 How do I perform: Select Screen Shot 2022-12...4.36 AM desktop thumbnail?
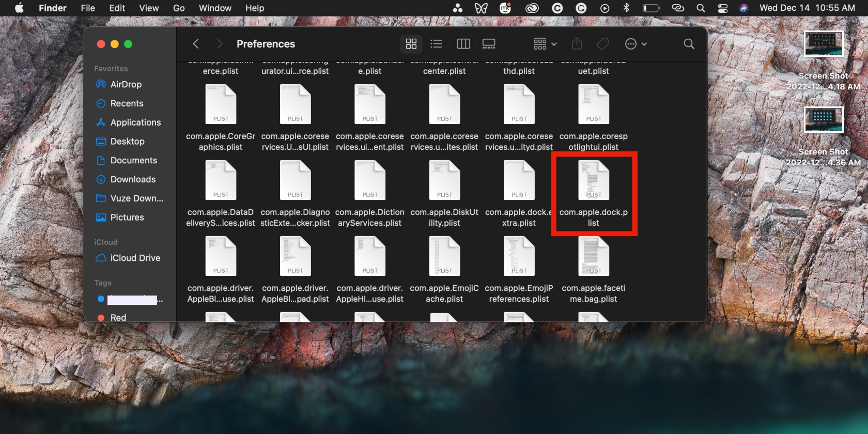(824, 120)
